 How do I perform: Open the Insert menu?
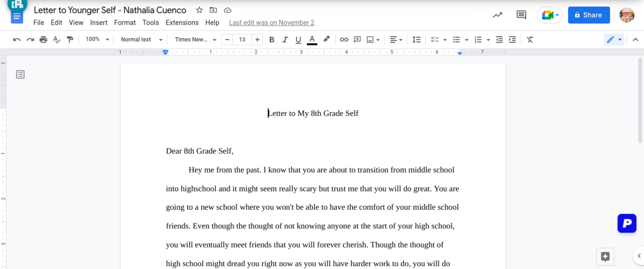point(99,23)
